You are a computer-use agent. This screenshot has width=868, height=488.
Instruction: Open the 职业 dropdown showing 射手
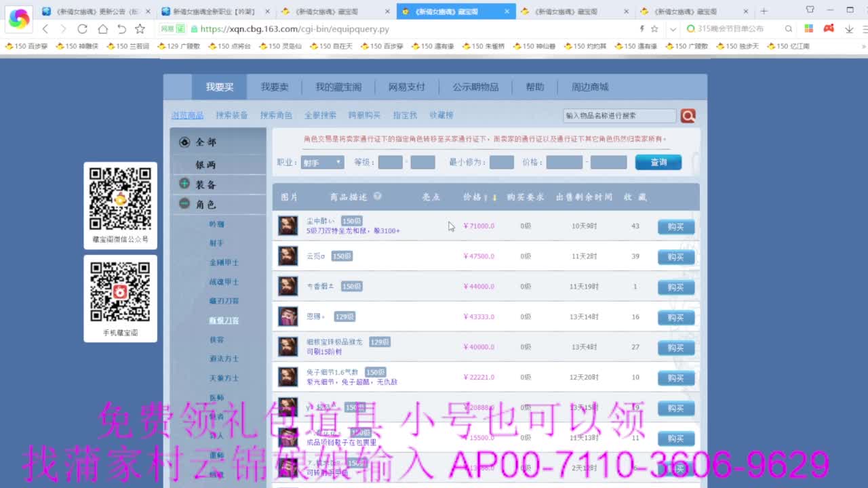click(321, 163)
